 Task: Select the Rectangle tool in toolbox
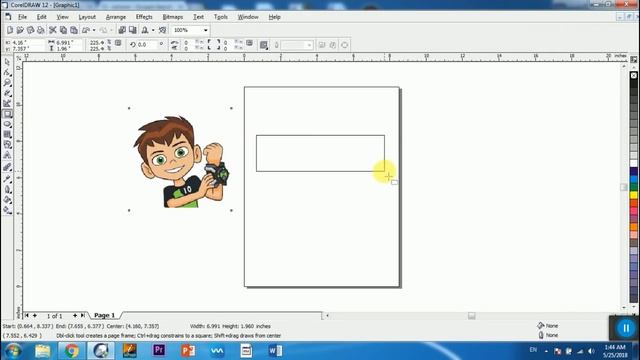(x=7, y=114)
